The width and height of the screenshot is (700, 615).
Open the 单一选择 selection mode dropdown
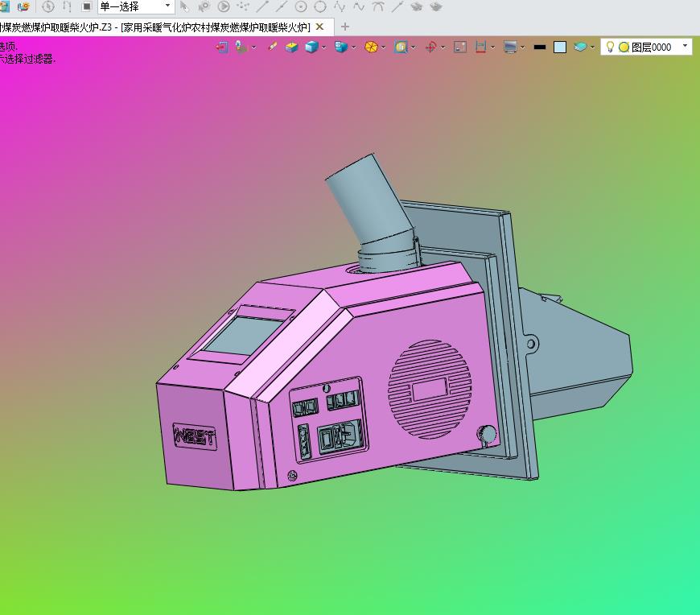pyautogui.click(x=136, y=6)
